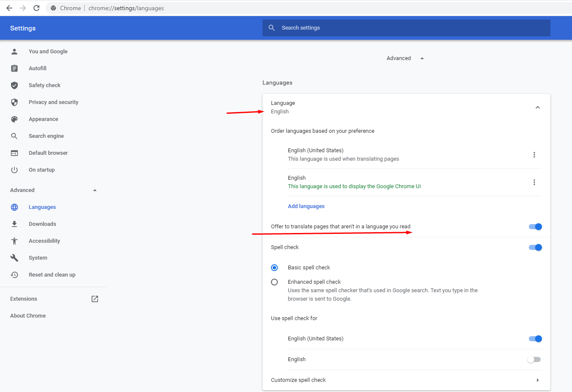Click the Accessibility figure icon
Screen dimensions: 572x392
[14, 241]
